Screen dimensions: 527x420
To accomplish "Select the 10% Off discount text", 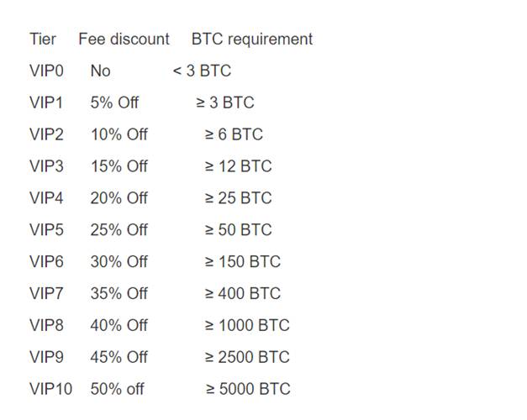I will pos(119,134).
